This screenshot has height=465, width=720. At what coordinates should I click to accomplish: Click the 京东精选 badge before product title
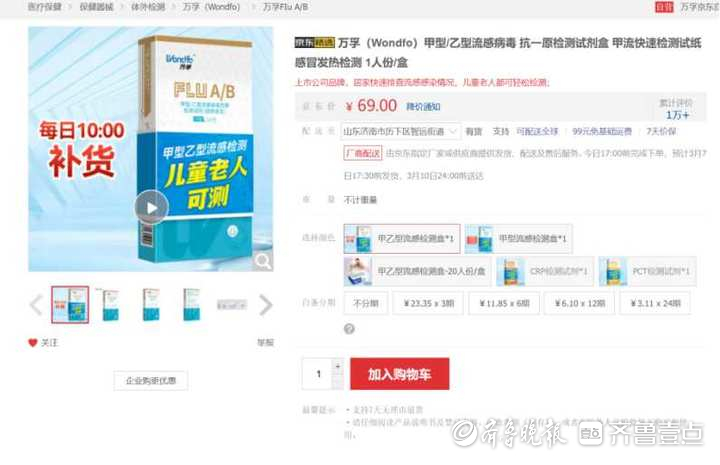click(x=315, y=43)
